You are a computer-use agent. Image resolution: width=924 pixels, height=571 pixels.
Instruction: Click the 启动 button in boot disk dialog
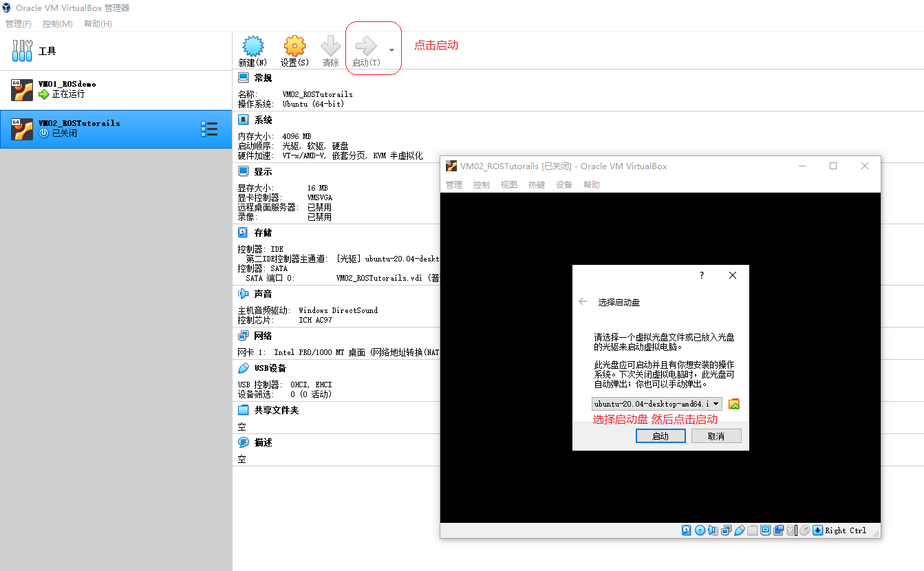660,435
